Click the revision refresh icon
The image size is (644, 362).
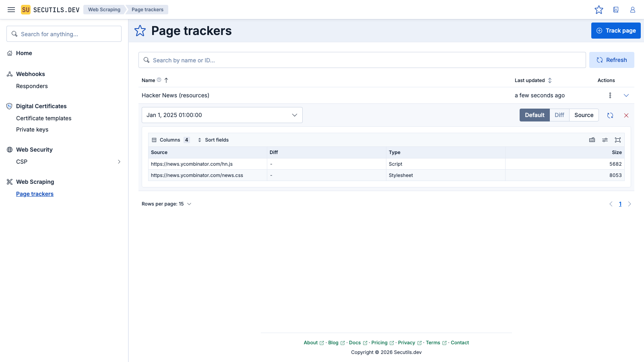point(610,115)
